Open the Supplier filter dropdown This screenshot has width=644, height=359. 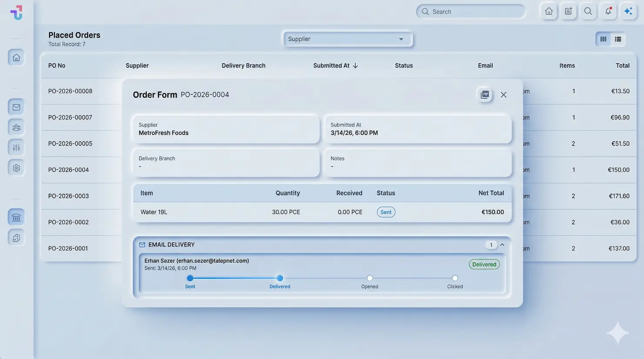(347, 39)
